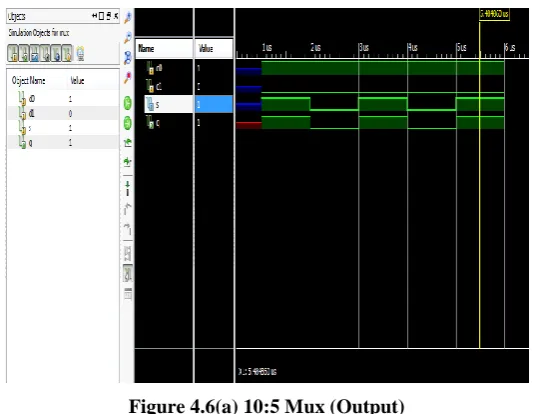Toggle the internal signals filter with grey badge
Viewport: 535px width, 414px height.
point(45,53)
